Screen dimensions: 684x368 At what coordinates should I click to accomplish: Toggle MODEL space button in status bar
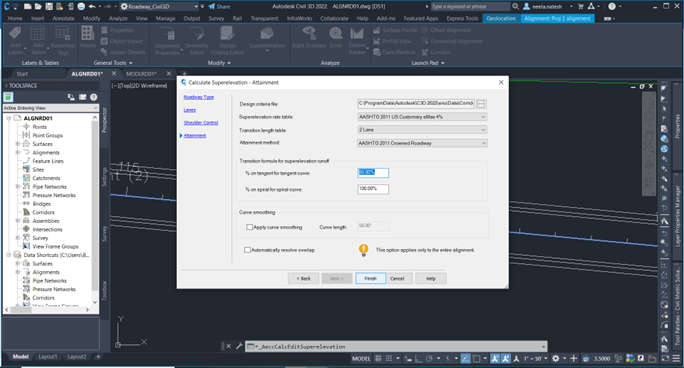pyautogui.click(x=361, y=358)
